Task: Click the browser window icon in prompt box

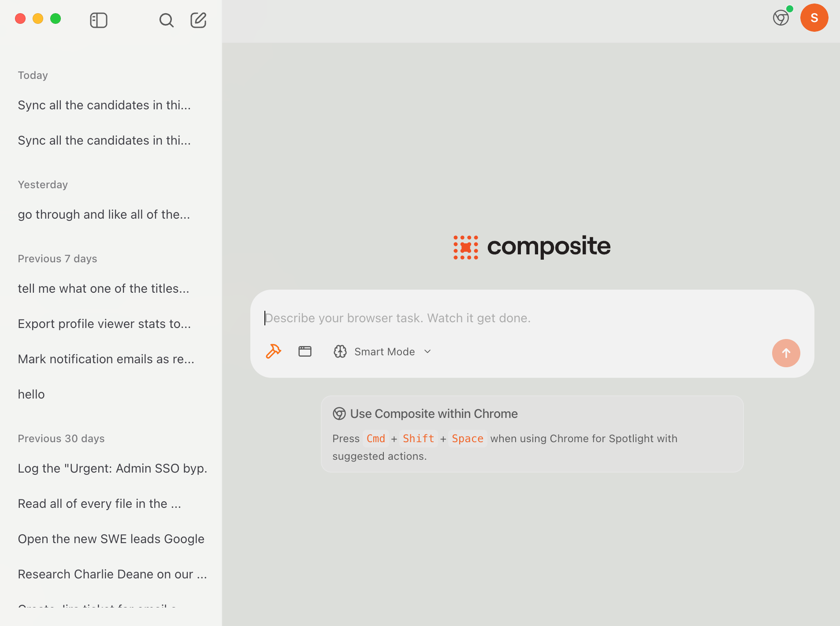Action: [305, 351]
